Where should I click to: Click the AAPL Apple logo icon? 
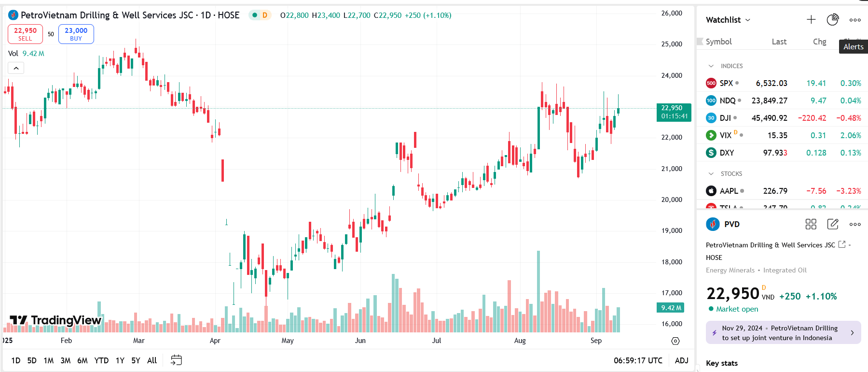click(711, 191)
